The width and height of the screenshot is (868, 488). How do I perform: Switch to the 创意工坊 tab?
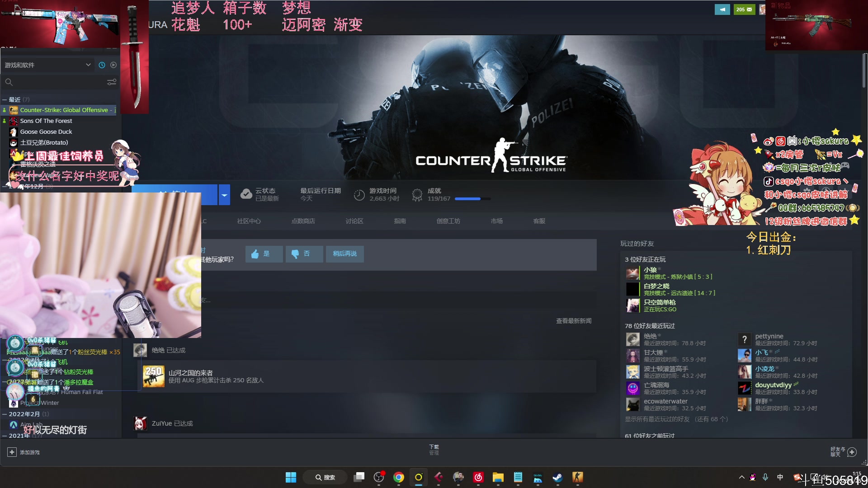pos(448,221)
